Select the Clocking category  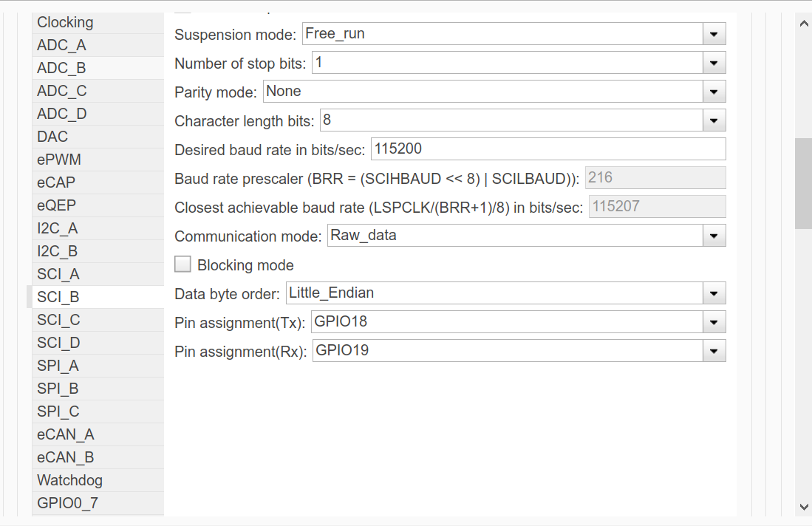pos(65,22)
